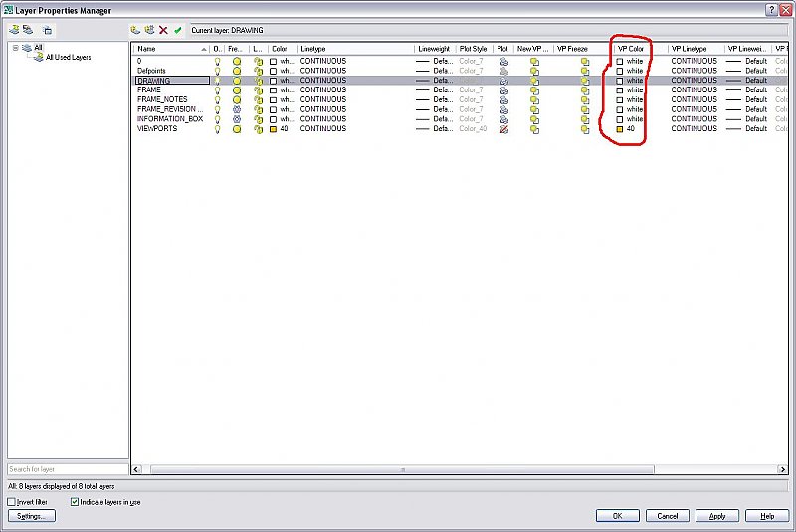Viewport: 796px width, 532px height.
Task: Toggle freeze sun icon for FRAME layer
Action: tap(237, 90)
